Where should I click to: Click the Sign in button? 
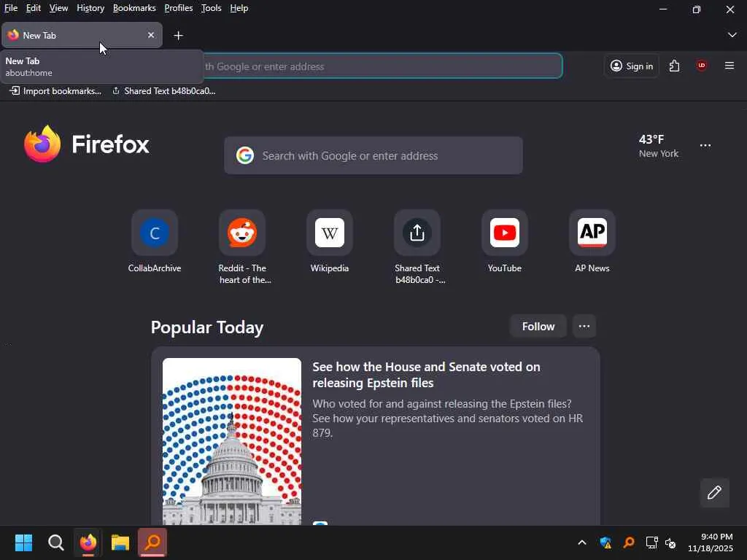632,66
